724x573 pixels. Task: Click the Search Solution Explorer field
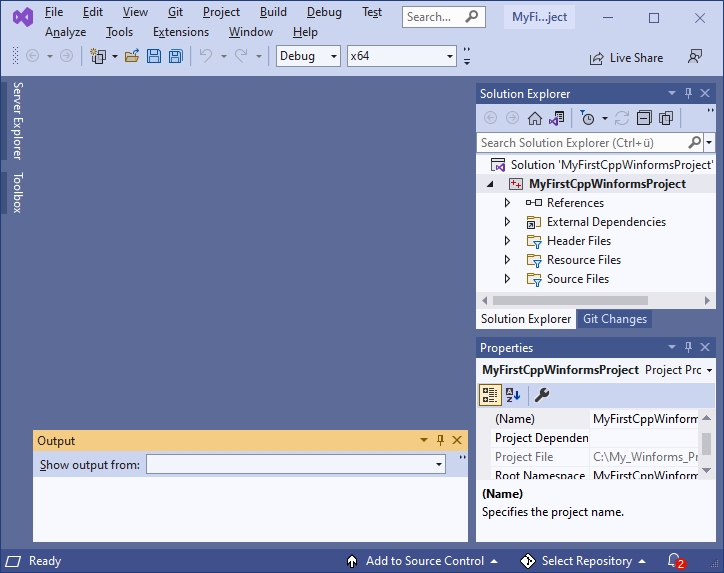[x=582, y=143]
